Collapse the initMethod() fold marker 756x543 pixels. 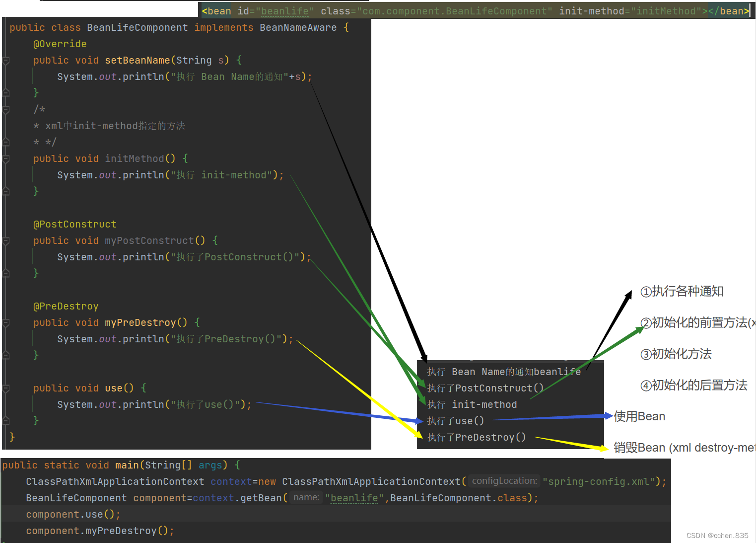6,159
